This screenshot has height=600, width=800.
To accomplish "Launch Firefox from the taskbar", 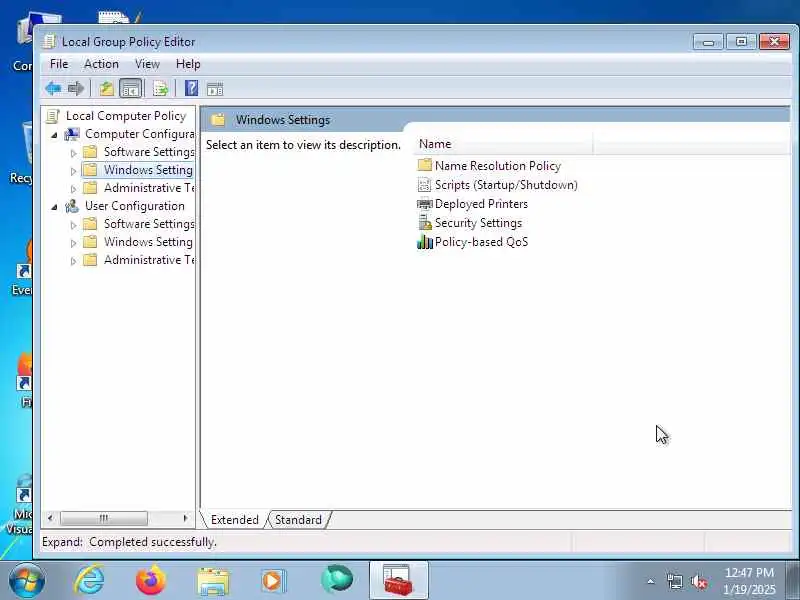I will tap(151, 581).
